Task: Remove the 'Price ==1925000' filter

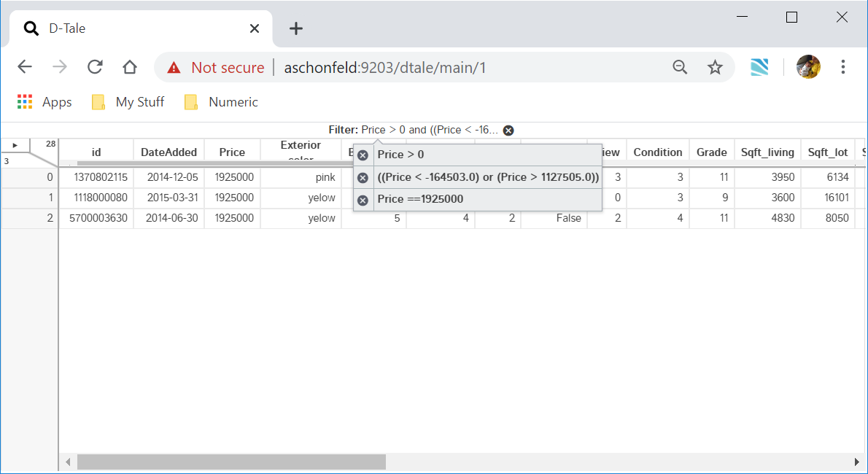Action: click(363, 200)
